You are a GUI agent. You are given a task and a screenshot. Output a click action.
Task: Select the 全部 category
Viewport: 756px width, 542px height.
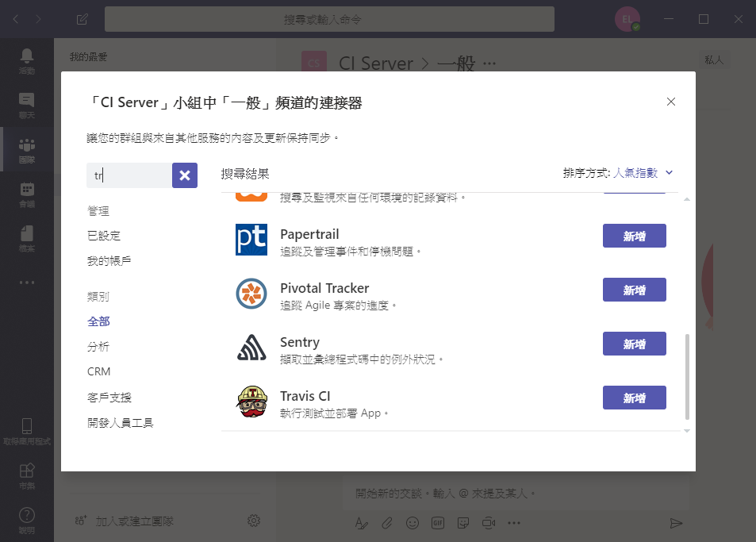coord(99,321)
